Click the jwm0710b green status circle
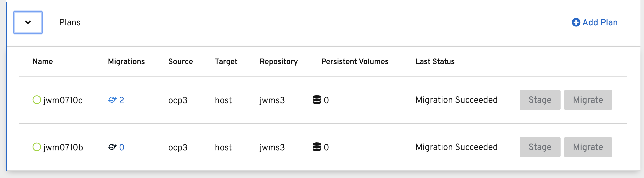The image size is (644, 178). [x=37, y=147]
